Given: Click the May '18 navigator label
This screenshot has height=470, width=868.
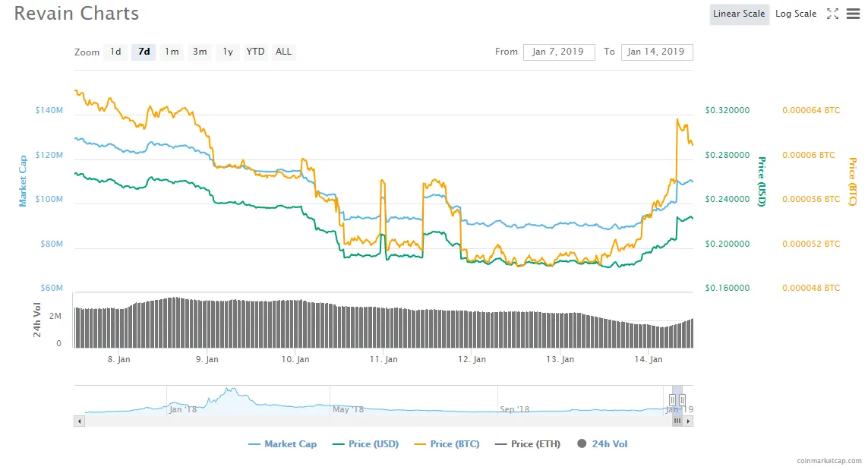Looking at the screenshot, I should click(349, 410).
